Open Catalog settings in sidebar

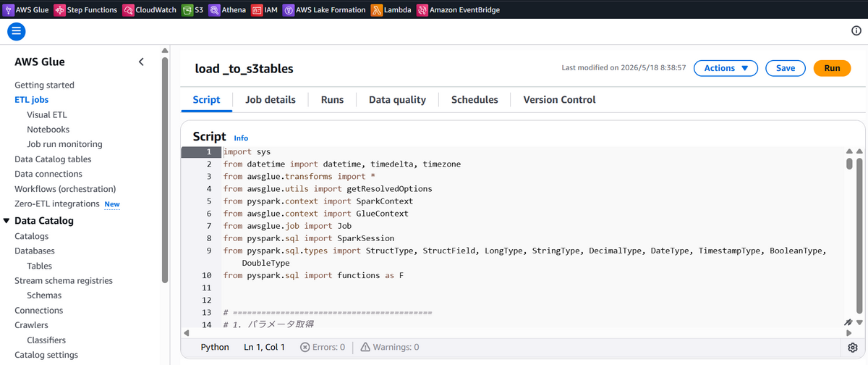46,355
